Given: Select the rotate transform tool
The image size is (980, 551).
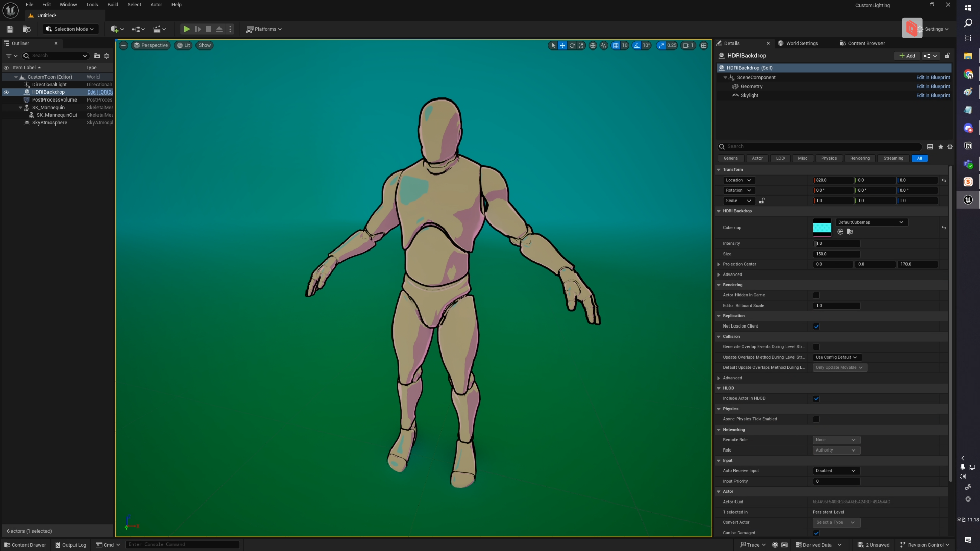Looking at the screenshot, I should coord(572,46).
